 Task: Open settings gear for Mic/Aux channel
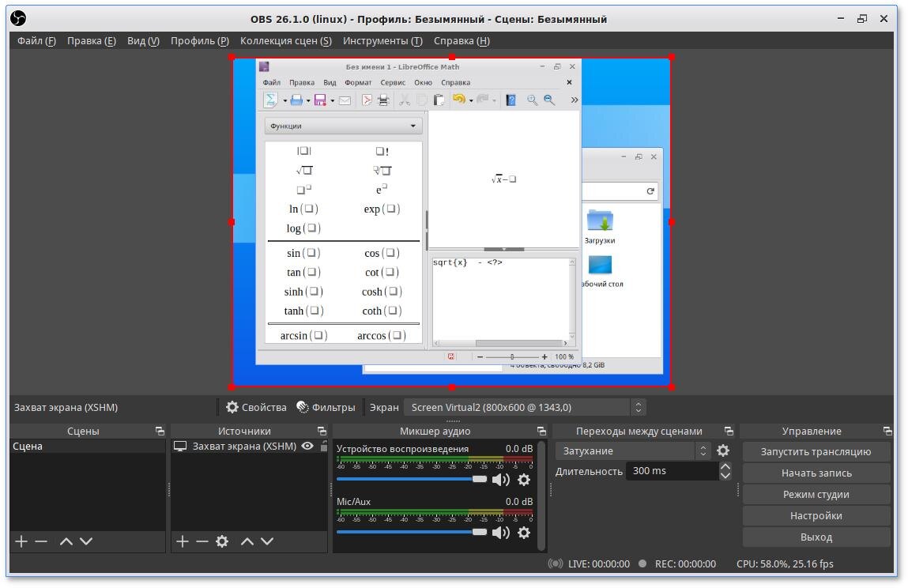524,533
